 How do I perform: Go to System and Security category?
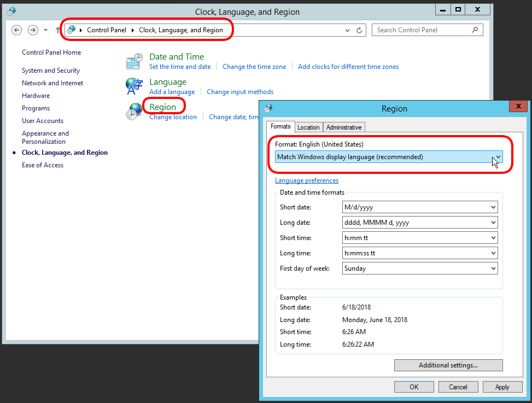[51, 71]
